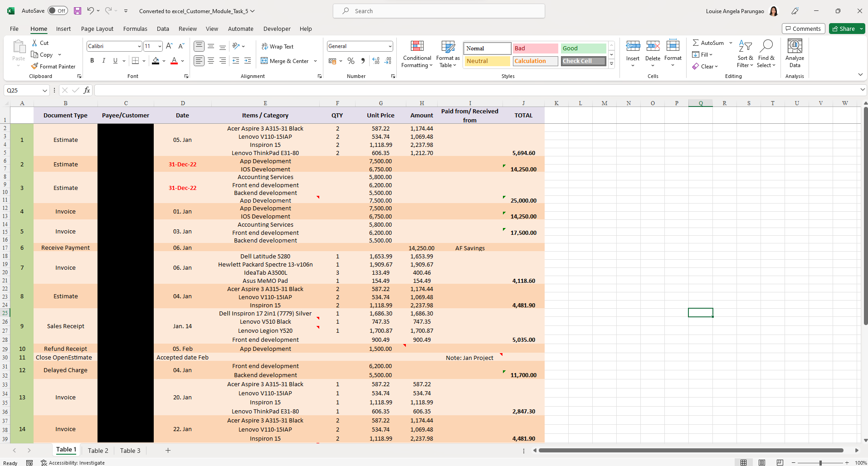Switch to the Table 2 sheet

pos(98,451)
